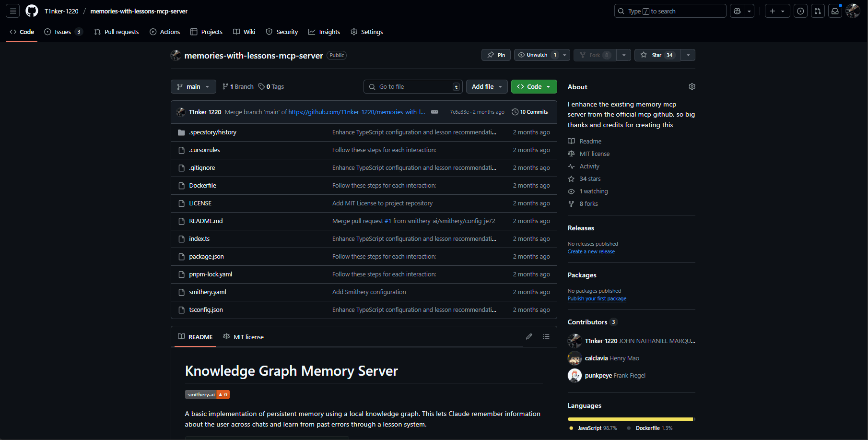Click the smithery.ai badge
Viewport: 868px width, 440px height.
pyautogui.click(x=207, y=394)
